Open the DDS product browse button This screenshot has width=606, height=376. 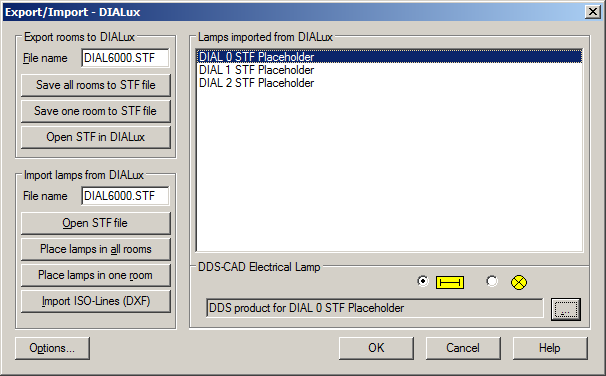click(566, 309)
